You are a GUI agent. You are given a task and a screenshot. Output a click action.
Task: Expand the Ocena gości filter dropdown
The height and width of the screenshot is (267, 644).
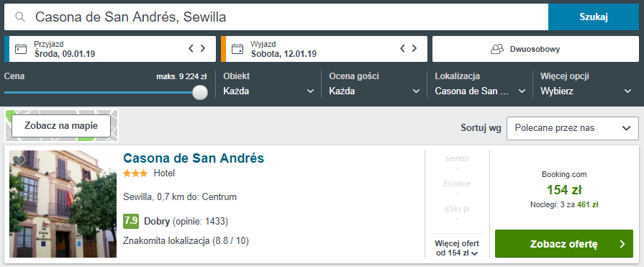[x=375, y=84]
